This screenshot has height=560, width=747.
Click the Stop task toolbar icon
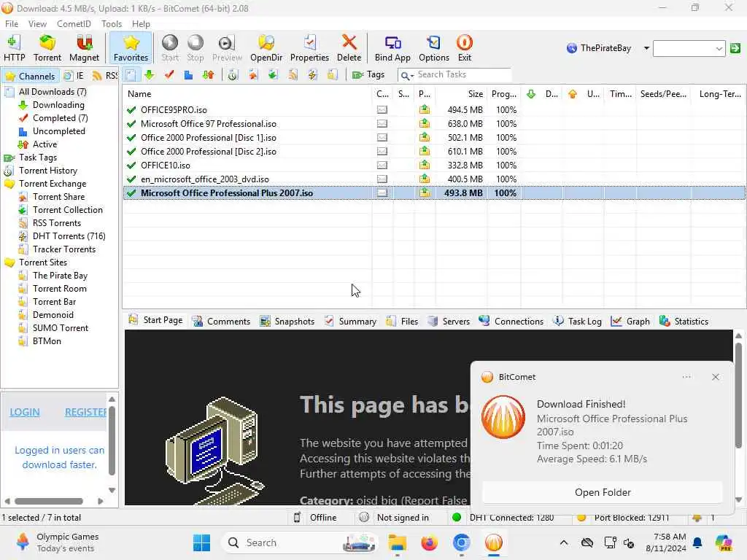click(196, 48)
